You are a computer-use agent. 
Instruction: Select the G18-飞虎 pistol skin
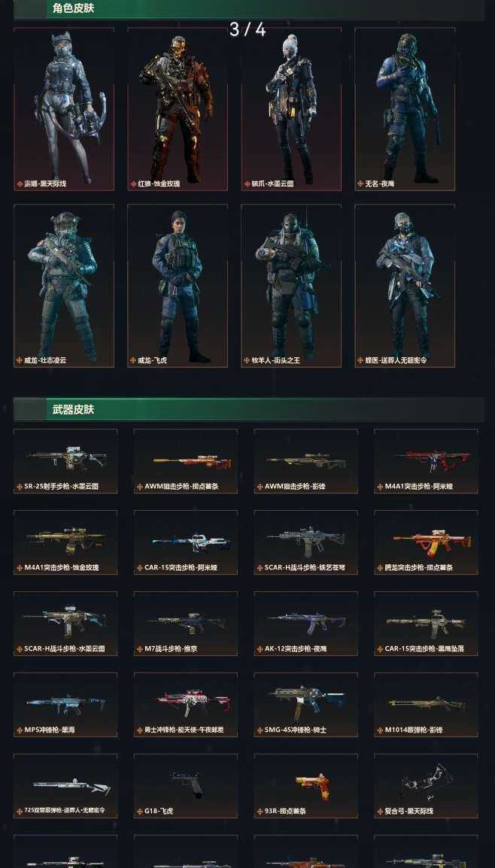pos(186,786)
